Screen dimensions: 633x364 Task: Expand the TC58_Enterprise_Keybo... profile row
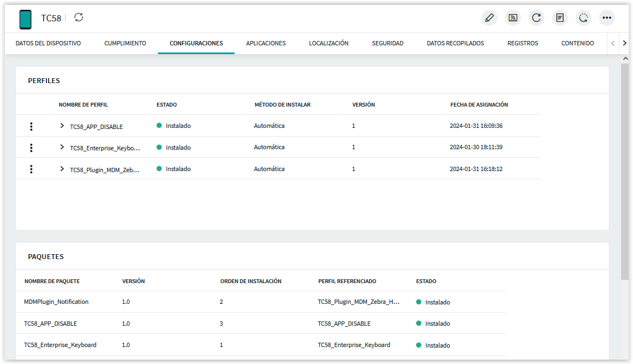point(62,148)
